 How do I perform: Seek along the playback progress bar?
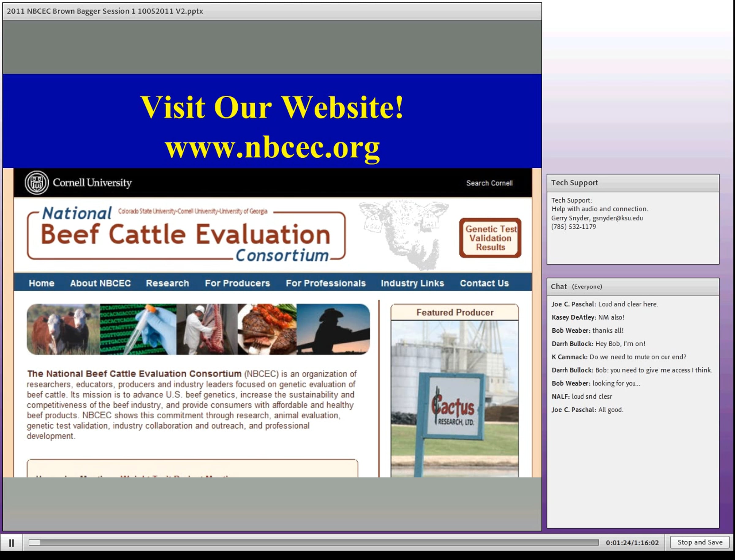pos(314,543)
